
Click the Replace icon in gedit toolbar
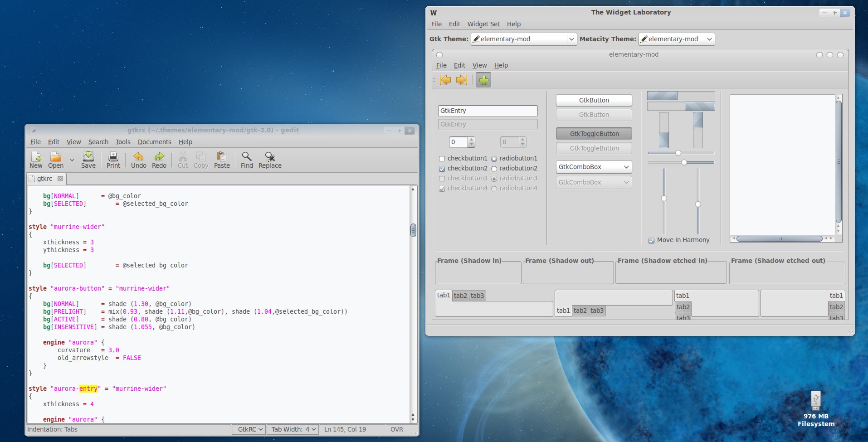tap(270, 156)
